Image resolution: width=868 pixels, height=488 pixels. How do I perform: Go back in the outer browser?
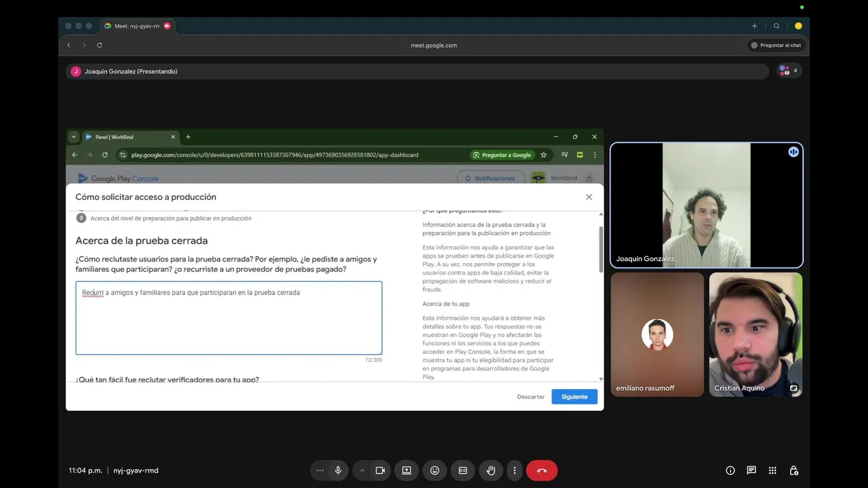click(68, 45)
